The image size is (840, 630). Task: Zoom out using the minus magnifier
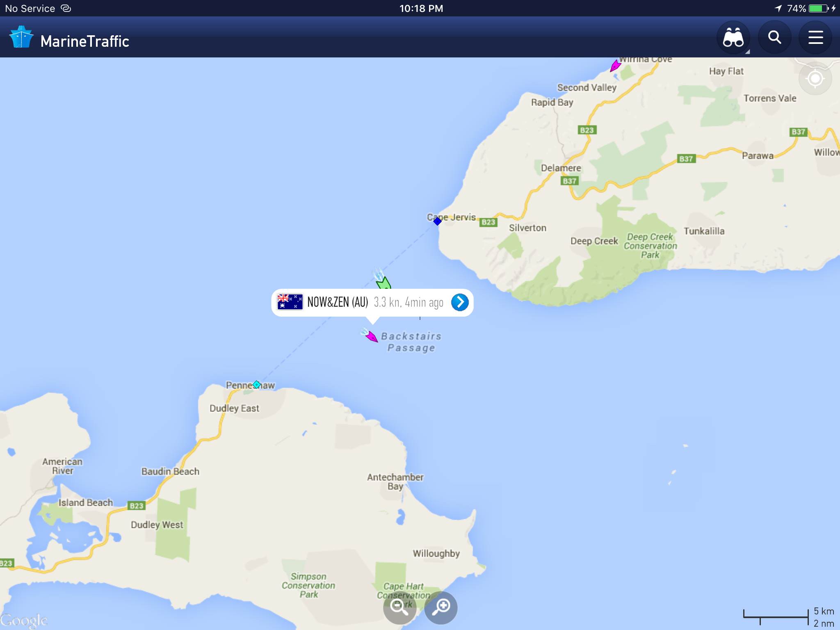399,607
